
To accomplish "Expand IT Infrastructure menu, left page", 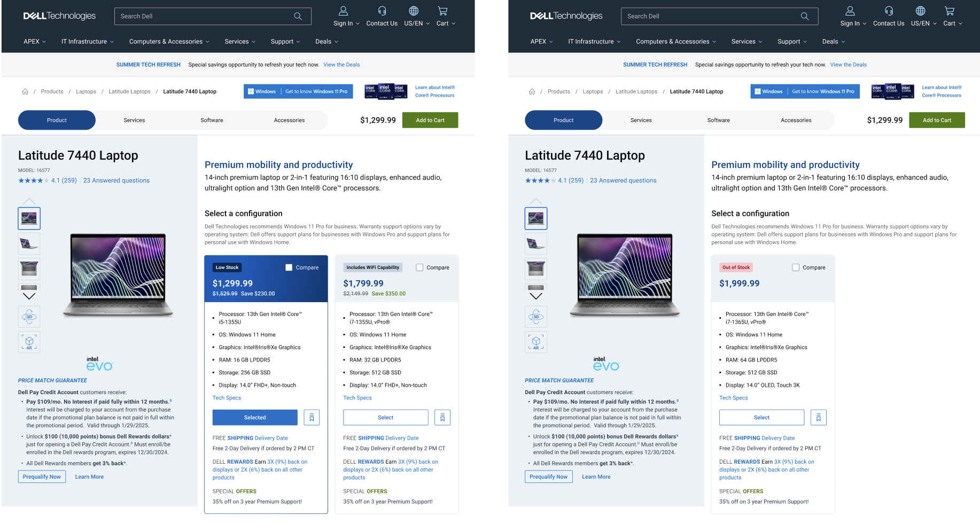I will click(88, 42).
